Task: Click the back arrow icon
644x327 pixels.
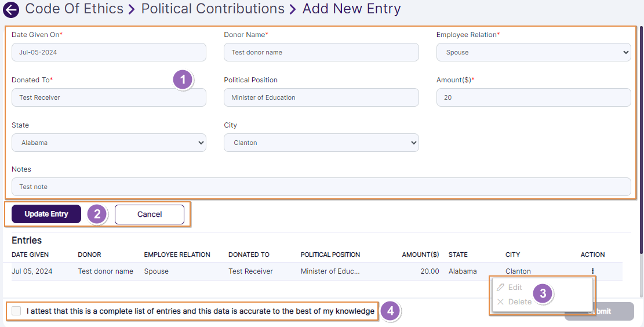Action: pos(11,9)
